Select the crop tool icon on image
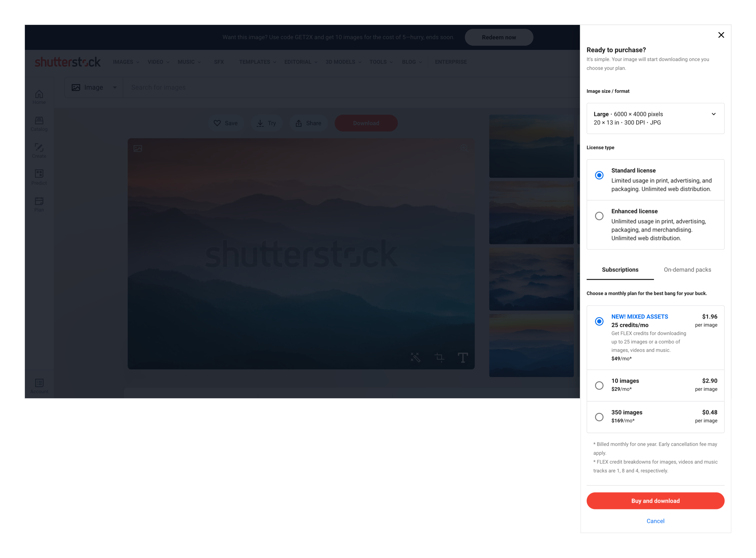756x558 pixels. tap(439, 357)
